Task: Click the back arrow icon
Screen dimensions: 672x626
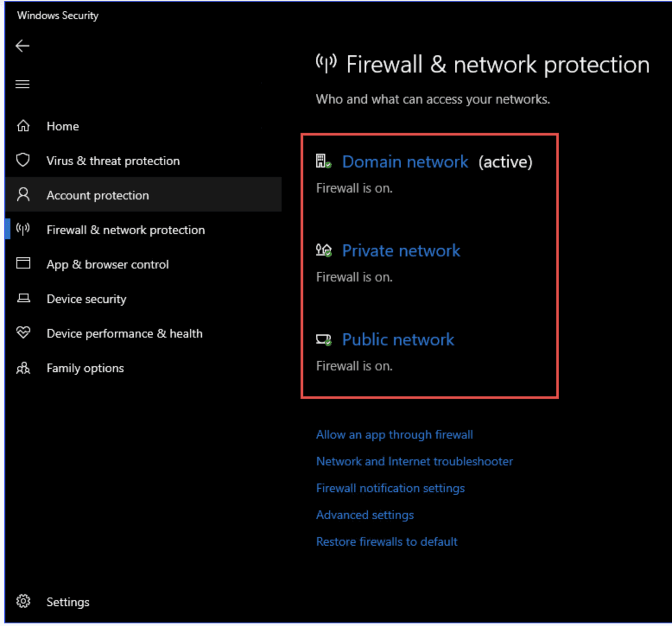Action: (22, 46)
